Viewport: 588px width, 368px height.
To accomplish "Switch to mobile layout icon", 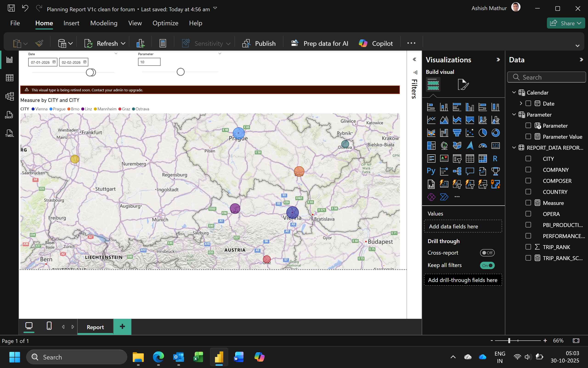I will 49,326.
